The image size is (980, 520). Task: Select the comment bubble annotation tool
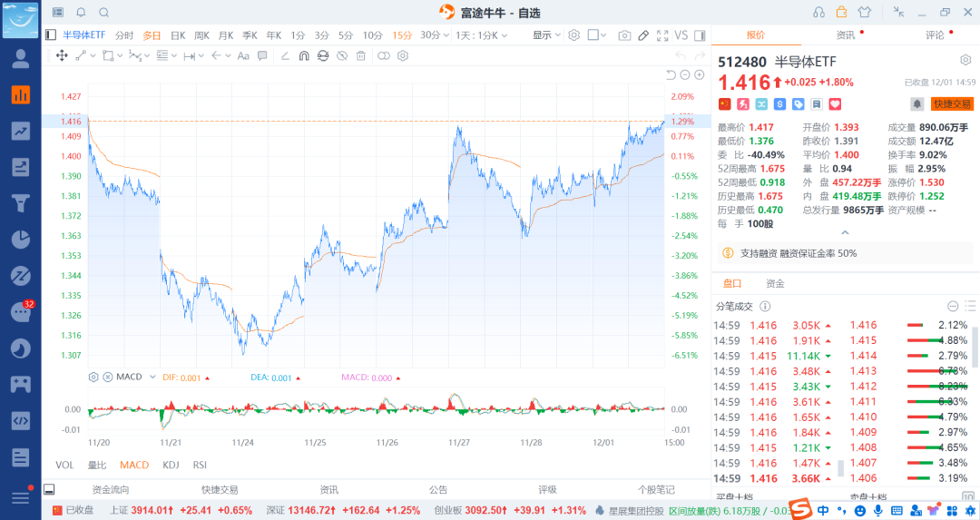[262, 55]
